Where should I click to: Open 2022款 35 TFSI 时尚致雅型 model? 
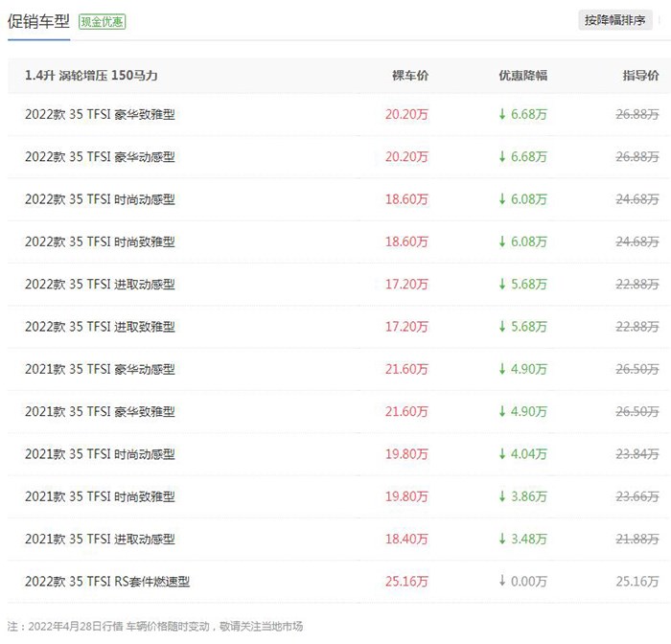pyautogui.click(x=100, y=241)
